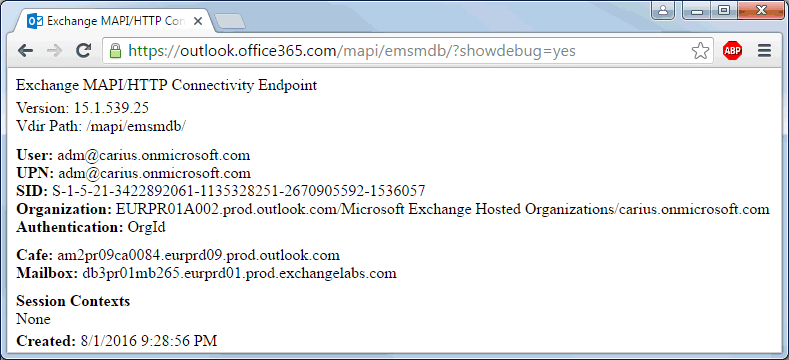
Task: Open a new tab
Action: click(229, 22)
